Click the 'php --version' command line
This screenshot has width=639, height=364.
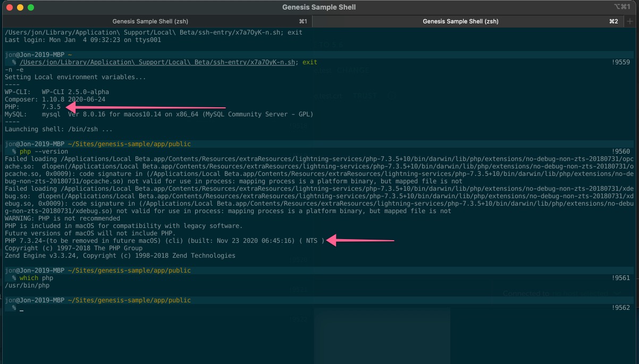click(x=44, y=151)
